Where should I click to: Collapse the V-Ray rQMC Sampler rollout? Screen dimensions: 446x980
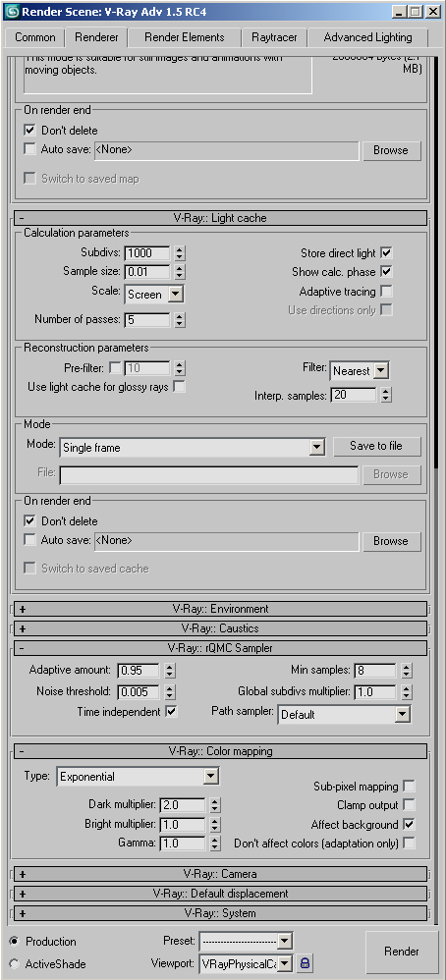221,647
